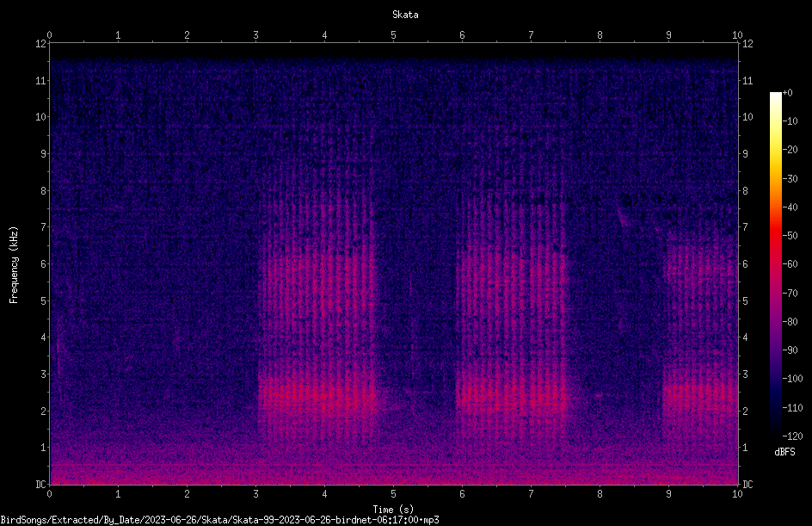Image resolution: width=812 pixels, height=526 pixels.
Task: Click the "10" tick on the bottom time axis
Action: (x=737, y=494)
